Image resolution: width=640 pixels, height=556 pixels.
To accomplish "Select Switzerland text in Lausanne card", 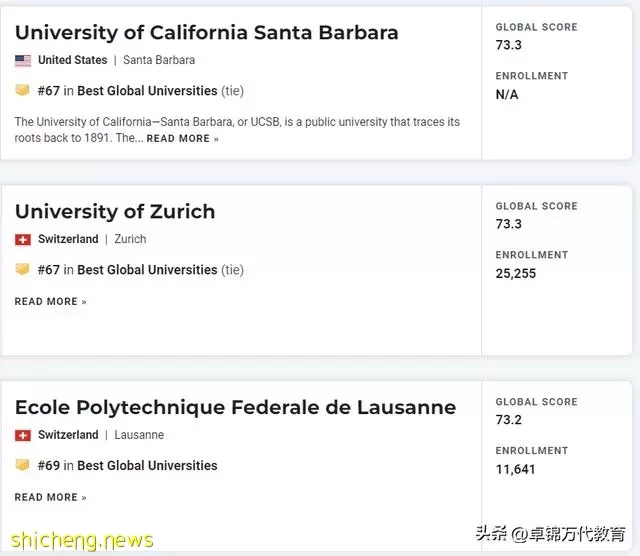I will 68,435.
